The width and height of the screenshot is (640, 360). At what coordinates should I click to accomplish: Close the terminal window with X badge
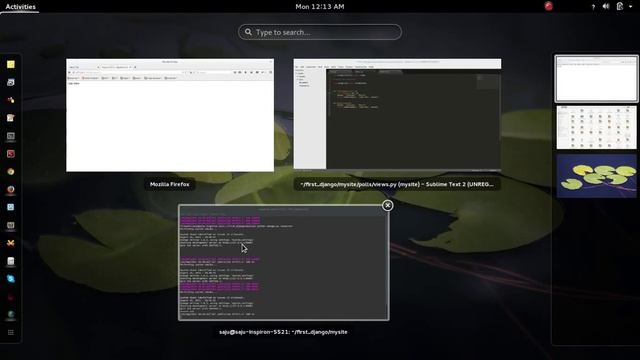click(x=387, y=205)
